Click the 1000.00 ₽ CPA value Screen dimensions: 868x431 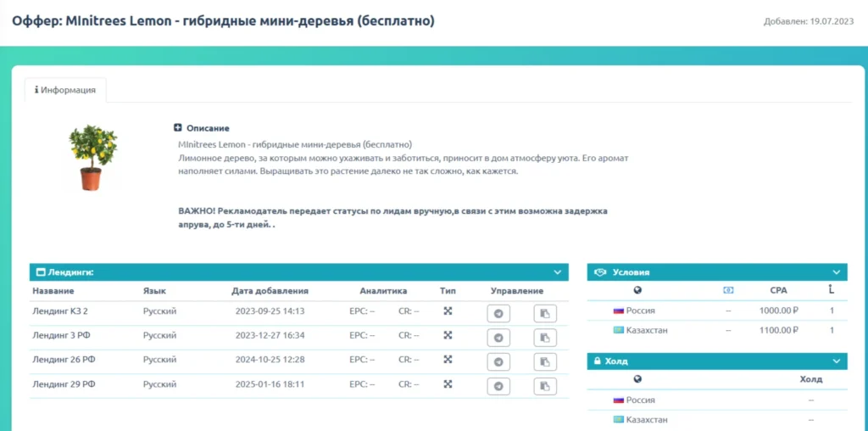click(779, 311)
